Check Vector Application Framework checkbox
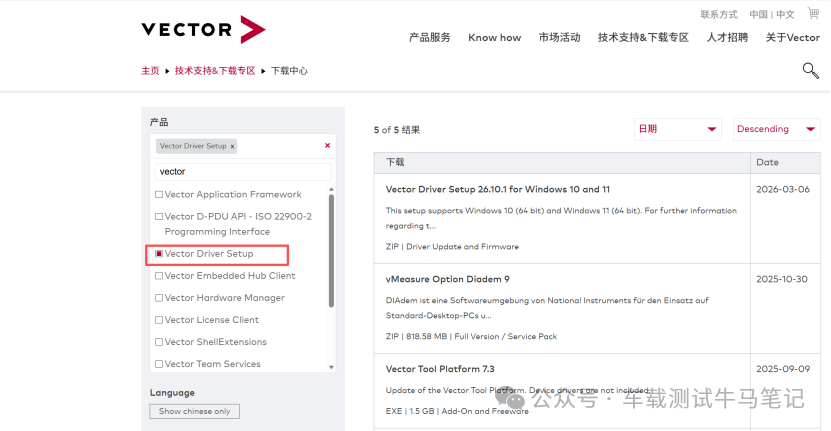This screenshot has height=431, width=831. 158,195
